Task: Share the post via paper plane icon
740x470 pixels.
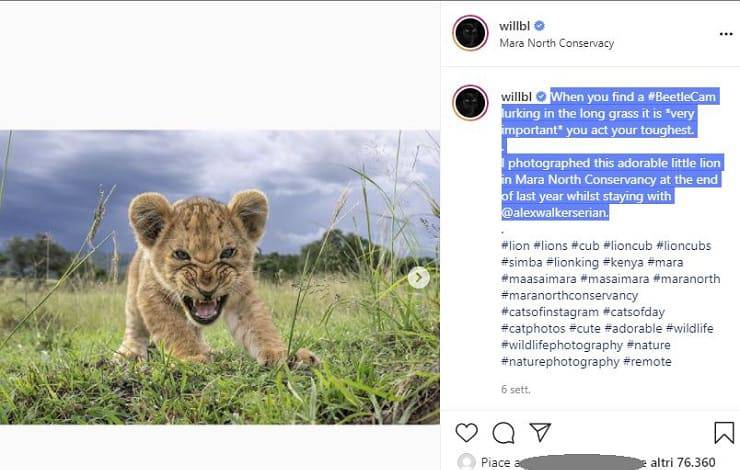Action: tap(540, 433)
